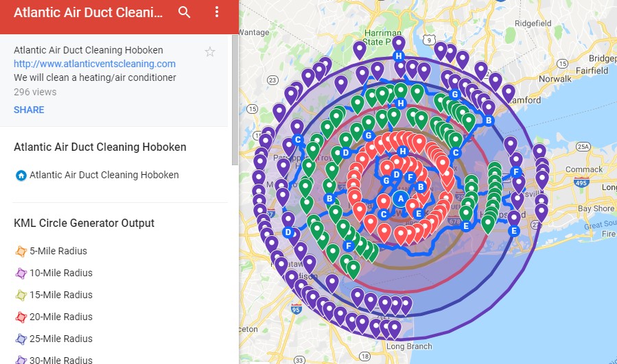
Task: Open the search icon in red header
Action: (184, 12)
